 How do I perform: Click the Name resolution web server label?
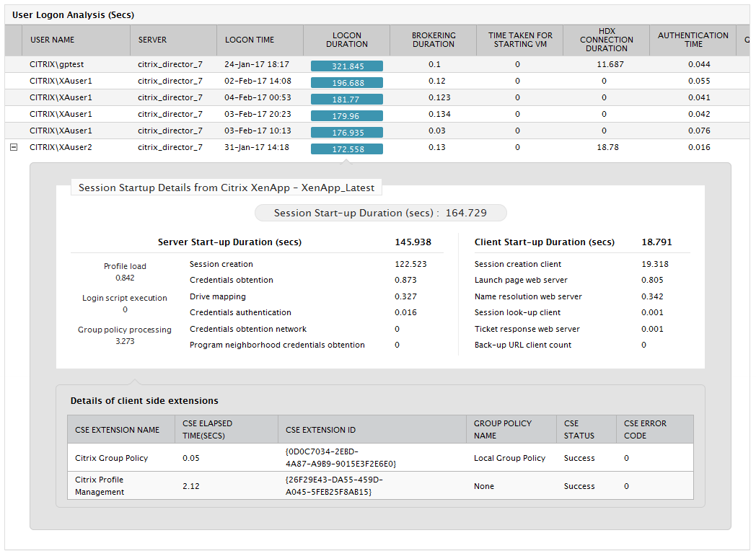[528, 296]
